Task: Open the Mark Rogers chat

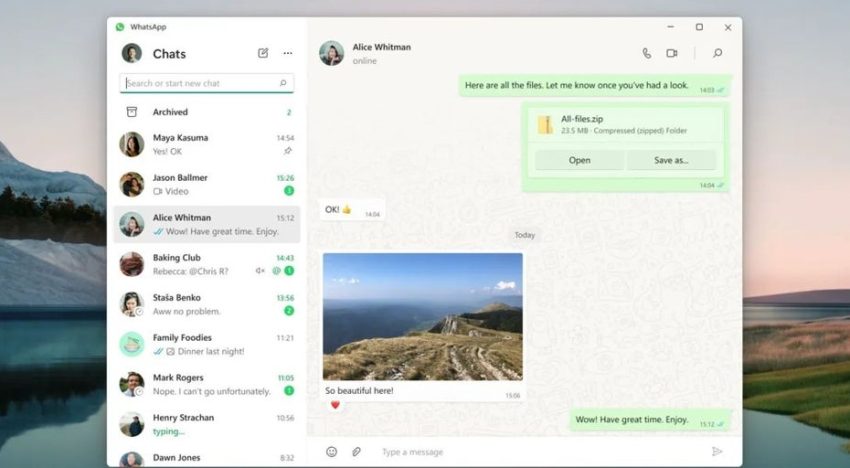Action: tap(207, 384)
